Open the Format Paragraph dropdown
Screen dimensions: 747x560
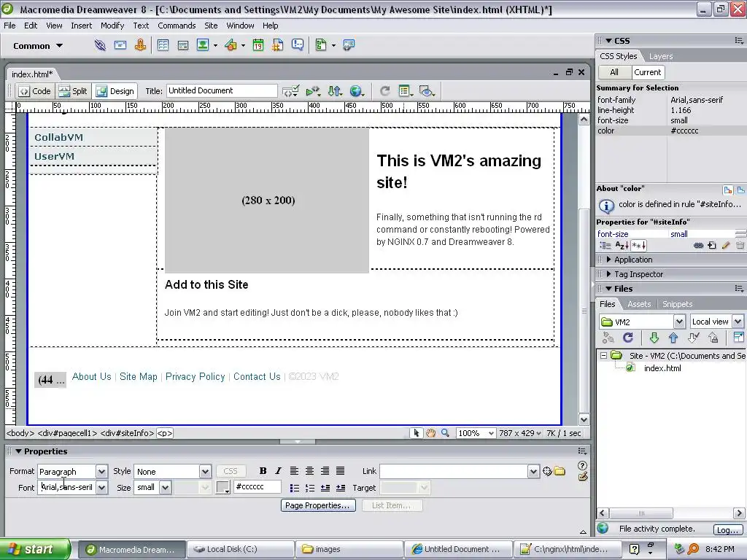(x=101, y=472)
